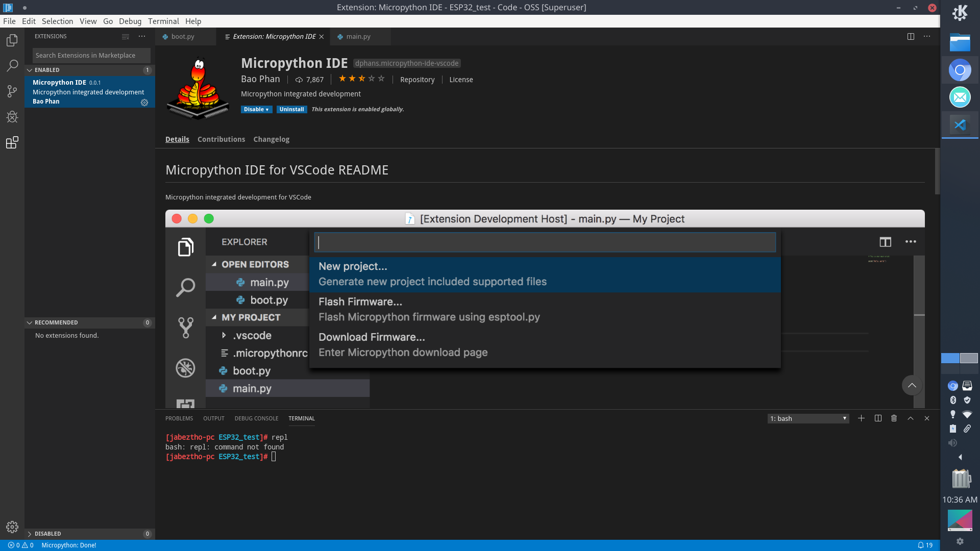Image resolution: width=980 pixels, height=551 pixels.
Task: Open errors and warnings count in status bar
Action: 21,545
